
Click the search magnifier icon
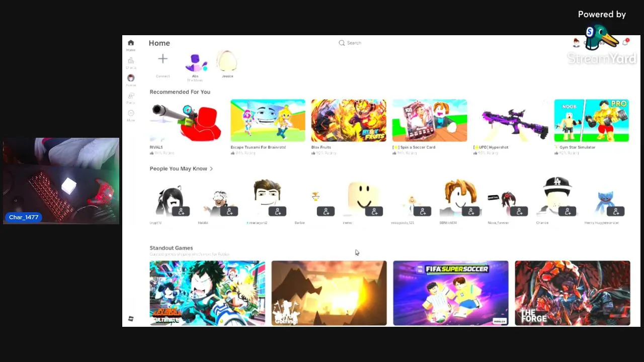pyautogui.click(x=342, y=43)
